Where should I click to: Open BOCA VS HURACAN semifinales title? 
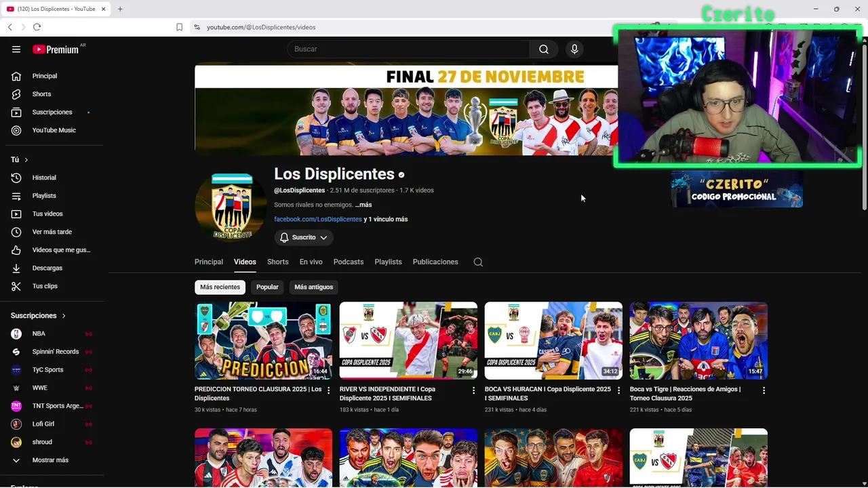point(548,394)
